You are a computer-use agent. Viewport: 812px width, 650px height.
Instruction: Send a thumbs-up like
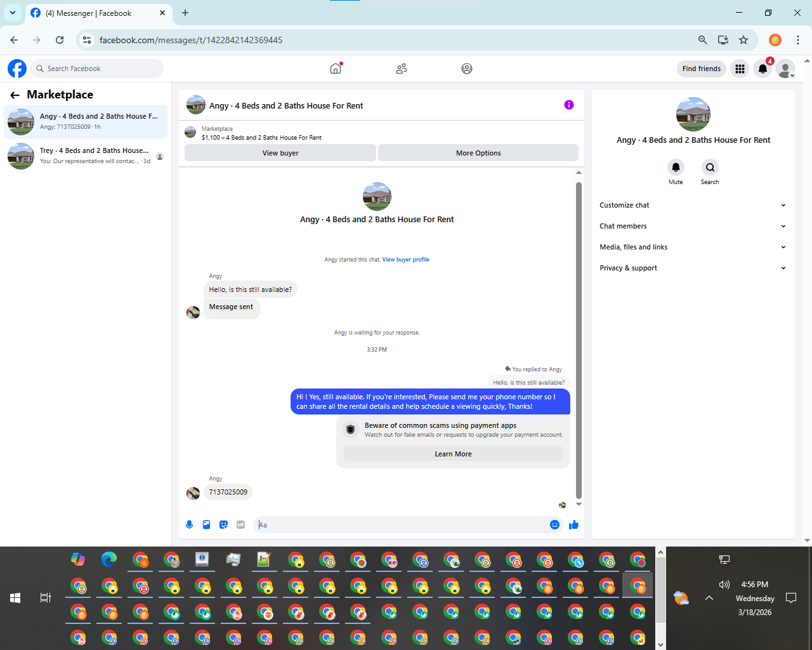573,524
